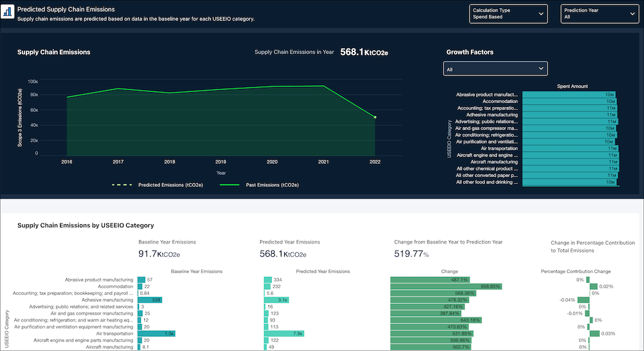
Task: Click Adhesive manufacturing 538 baseline bar
Action: (x=150, y=300)
